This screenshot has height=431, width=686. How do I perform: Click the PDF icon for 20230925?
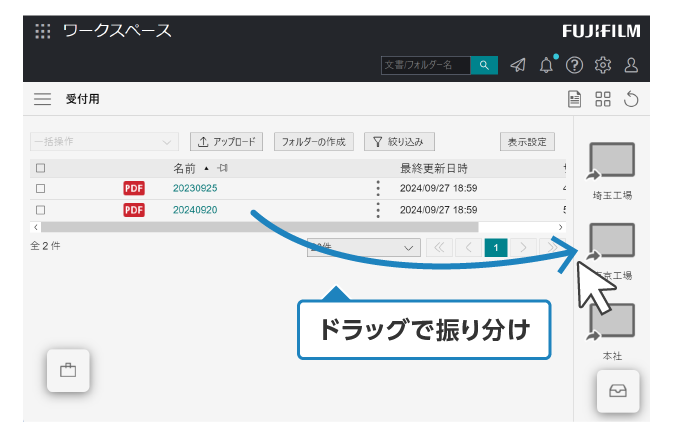pyautogui.click(x=134, y=188)
